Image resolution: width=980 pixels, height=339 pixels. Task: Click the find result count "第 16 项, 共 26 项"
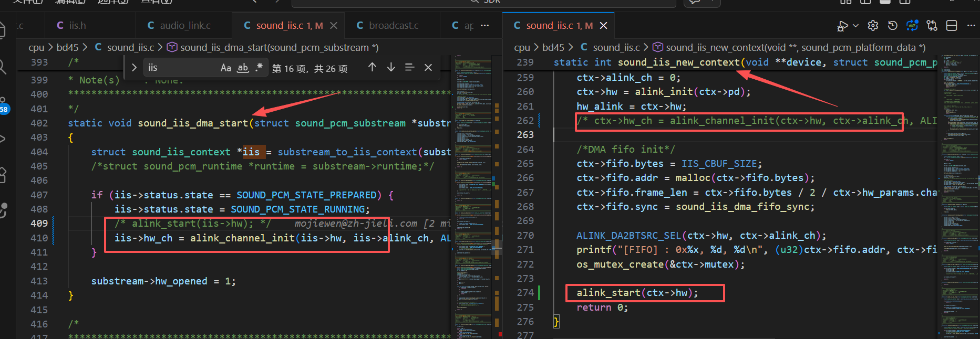pos(310,69)
